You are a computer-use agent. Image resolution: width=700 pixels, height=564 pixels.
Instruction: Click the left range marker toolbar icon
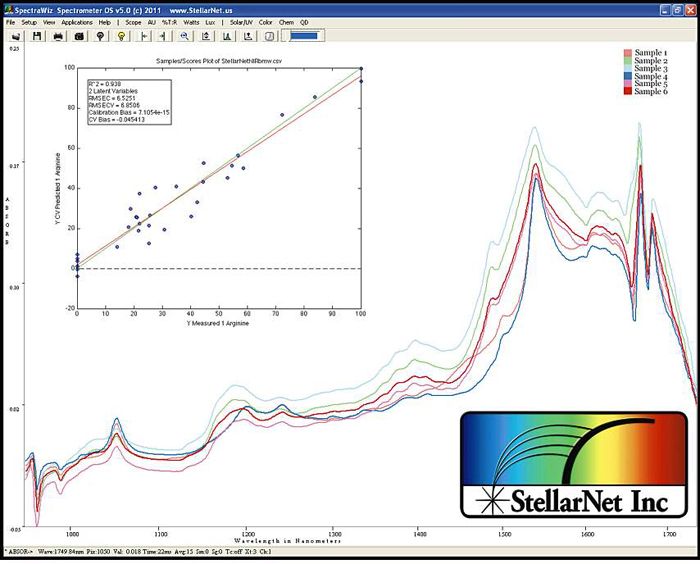(x=144, y=36)
